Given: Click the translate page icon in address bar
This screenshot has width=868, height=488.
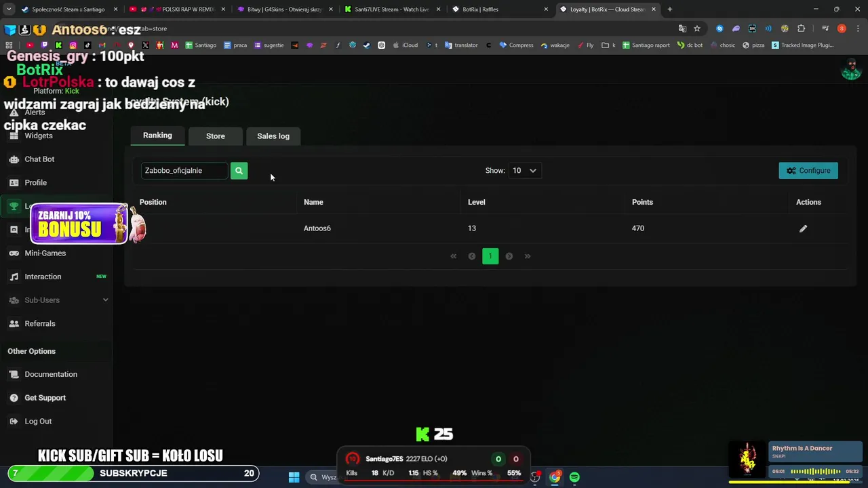Looking at the screenshot, I should (x=682, y=28).
